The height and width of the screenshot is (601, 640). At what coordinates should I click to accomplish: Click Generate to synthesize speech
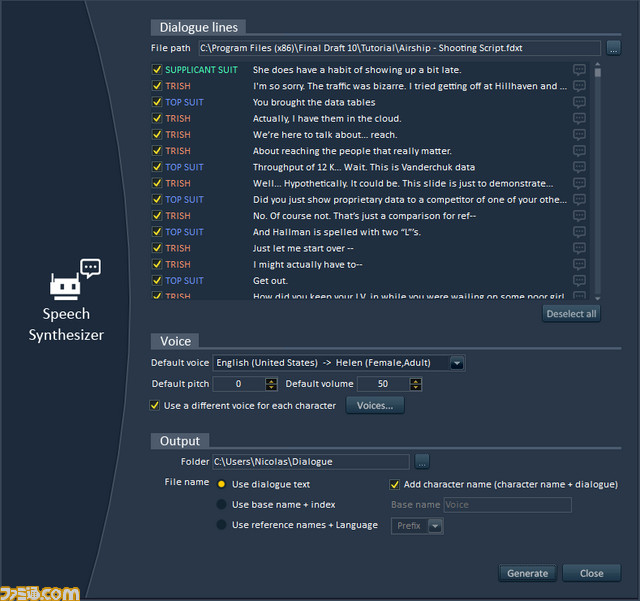(x=527, y=573)
